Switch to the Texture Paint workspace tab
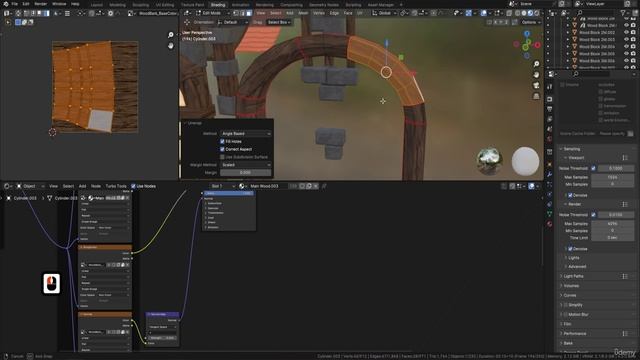Image resolution: width=640 pixels, height=360 pixels. 192,5
